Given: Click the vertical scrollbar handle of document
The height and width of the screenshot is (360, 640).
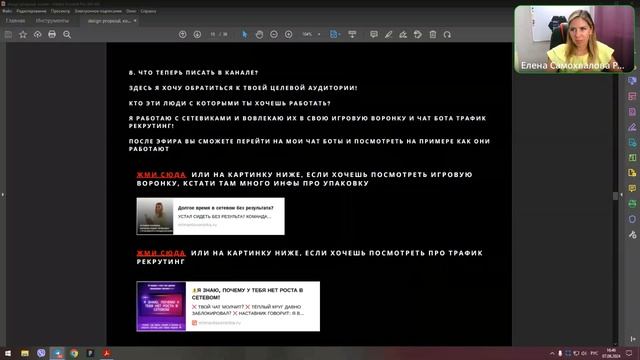Looking at the screenshot, I should (x=616, y=196).
